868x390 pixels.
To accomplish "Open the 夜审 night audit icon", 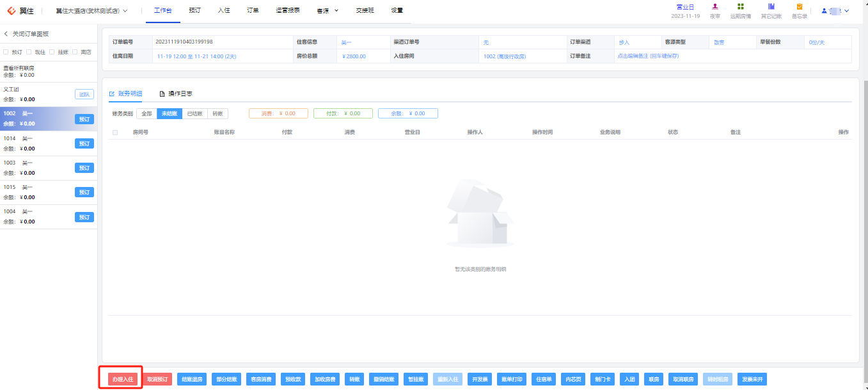I will tap(715, 6).
